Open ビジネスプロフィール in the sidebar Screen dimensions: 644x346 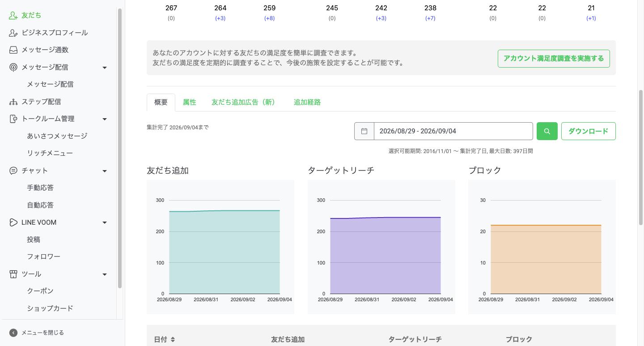[55, 33]
